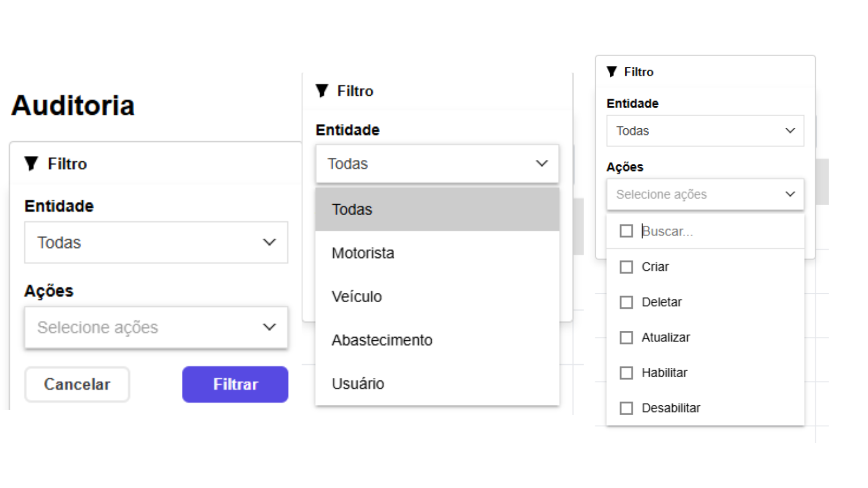Pick Abastecimento from the dropdown list
This screenshot has height=488, width=868.
coord(382,340)
